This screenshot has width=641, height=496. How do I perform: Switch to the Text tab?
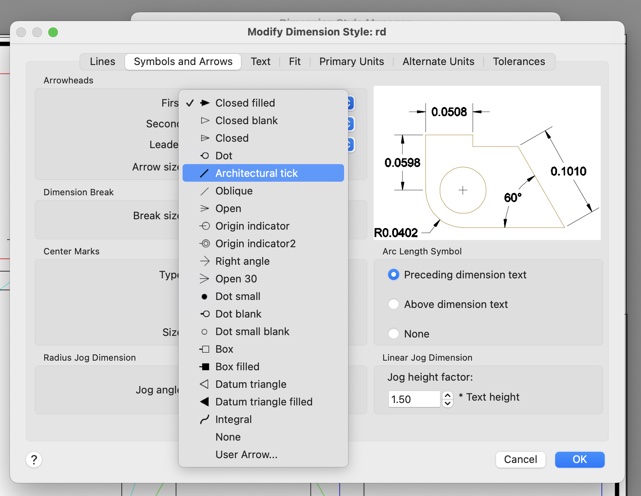260,61
